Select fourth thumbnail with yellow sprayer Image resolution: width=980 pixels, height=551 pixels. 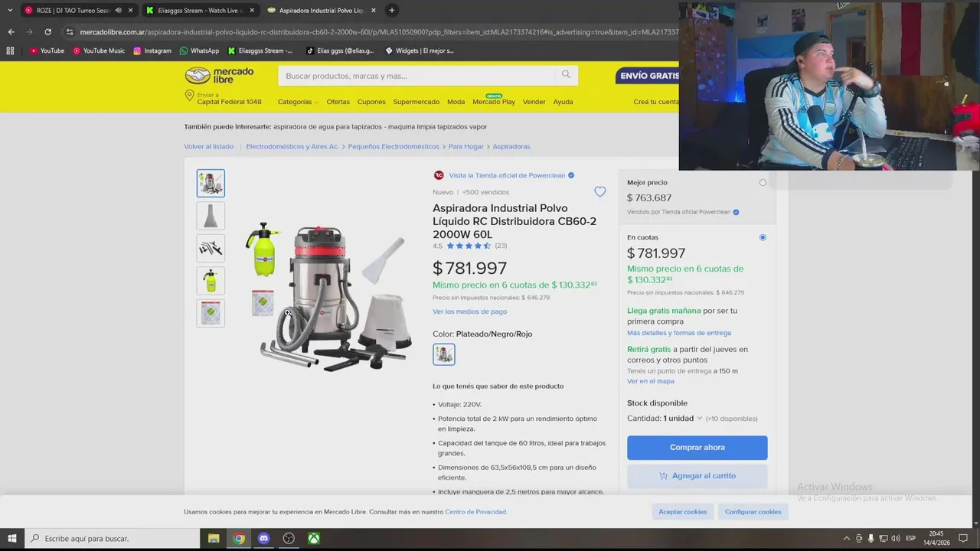click(x=211, y=281)
